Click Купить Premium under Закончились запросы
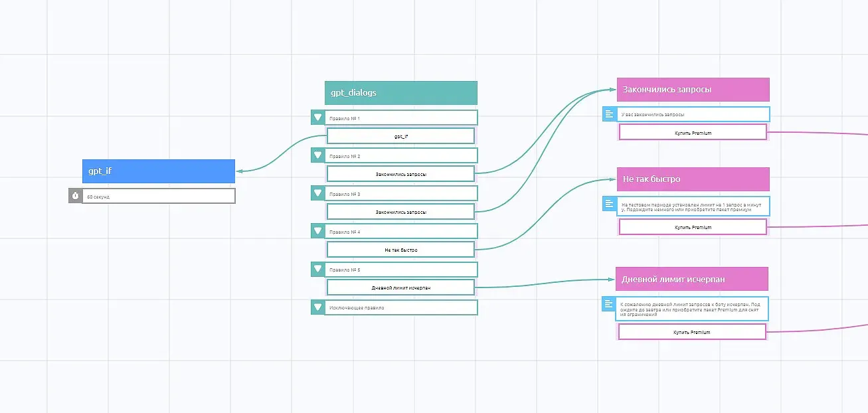 click(693, 132)
